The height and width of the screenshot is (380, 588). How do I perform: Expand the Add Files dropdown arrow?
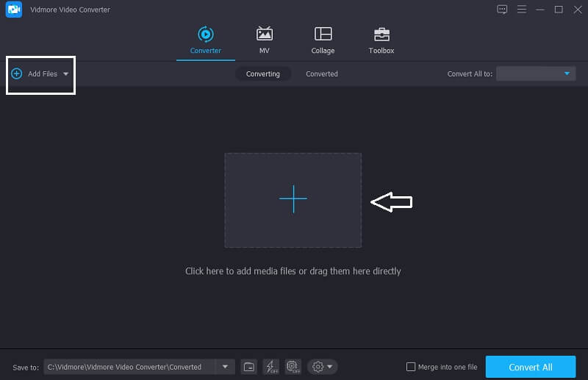tap(65, 74)
